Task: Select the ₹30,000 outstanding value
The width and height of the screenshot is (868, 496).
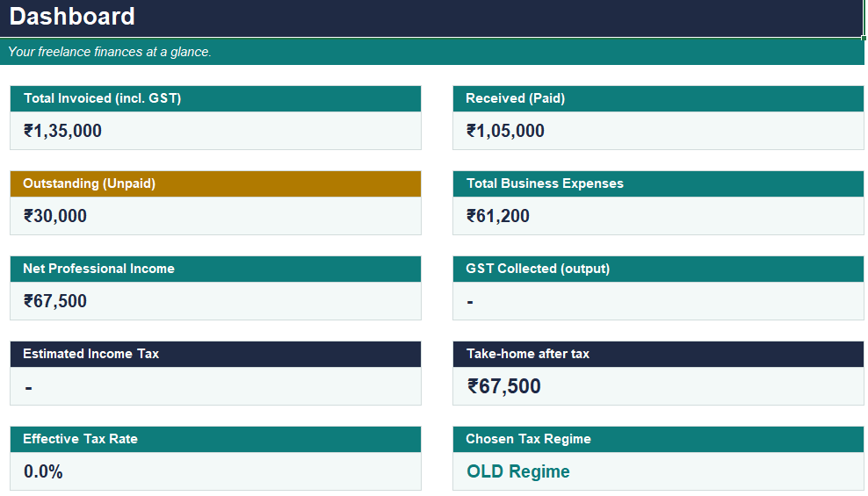Action: [54, 216]
